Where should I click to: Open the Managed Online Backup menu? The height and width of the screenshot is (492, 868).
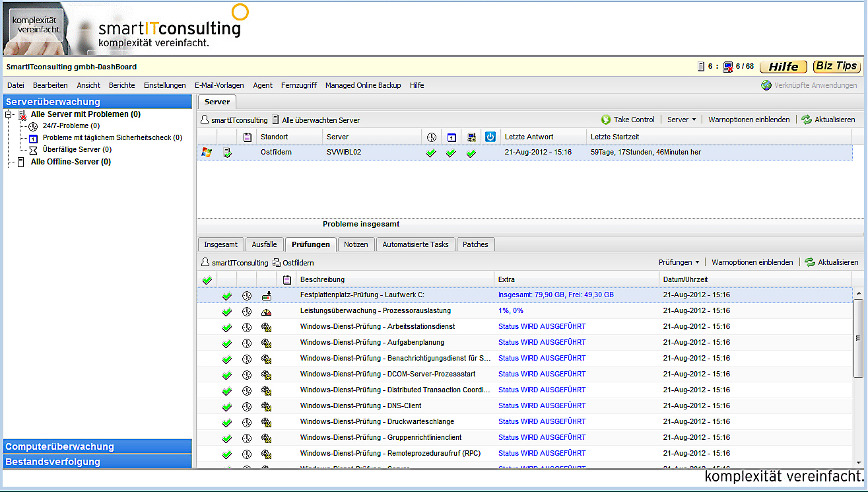[x=363, y=85]
